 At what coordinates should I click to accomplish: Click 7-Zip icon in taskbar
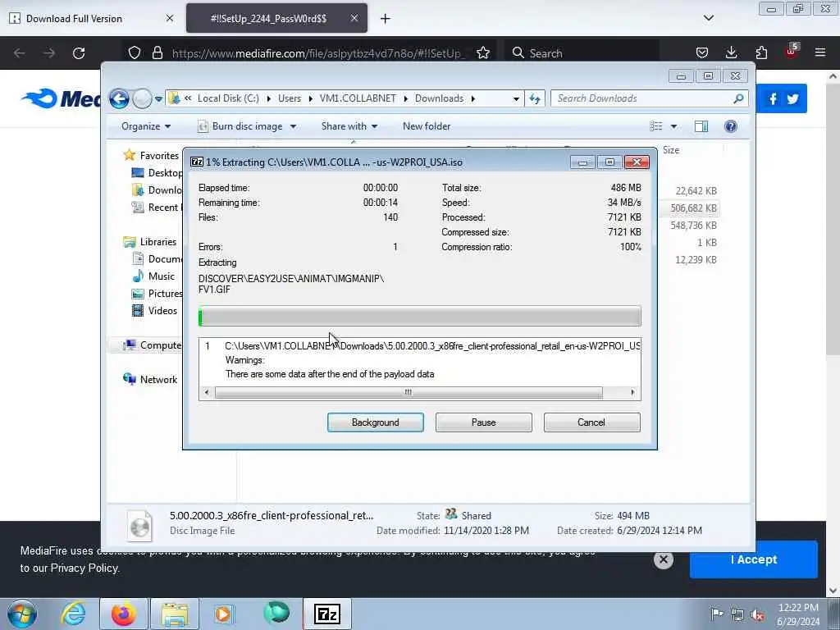tap(327, 614)
